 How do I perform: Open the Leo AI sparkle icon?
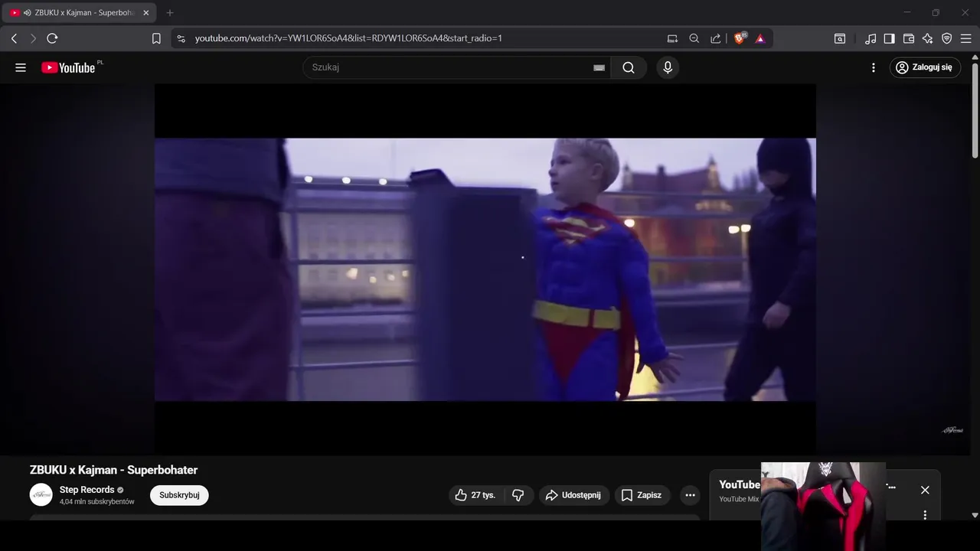[x=928, y=38]
